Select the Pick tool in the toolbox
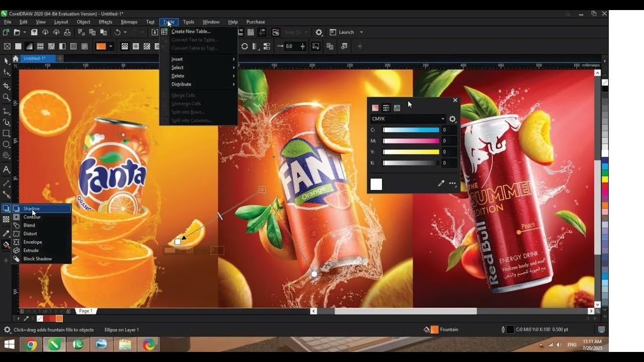The width and height of the screenshot is (644, 362). click(x=6, y=61)
